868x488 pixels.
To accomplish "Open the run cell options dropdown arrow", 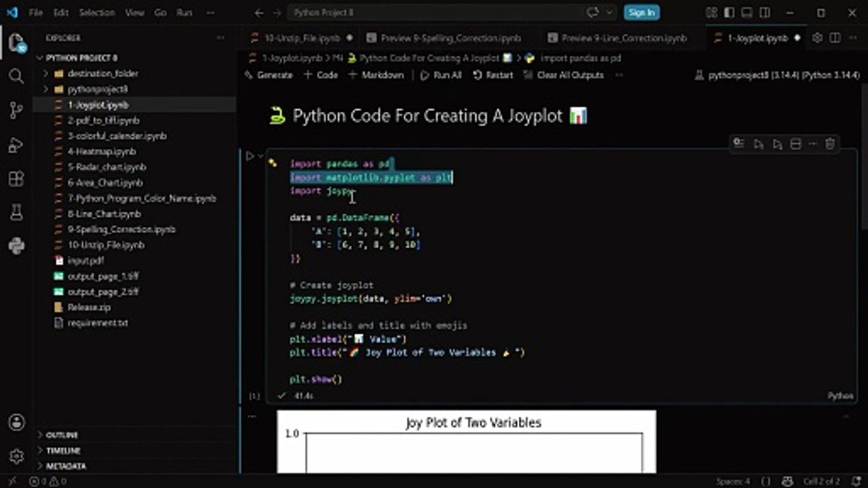I will 260,156.
